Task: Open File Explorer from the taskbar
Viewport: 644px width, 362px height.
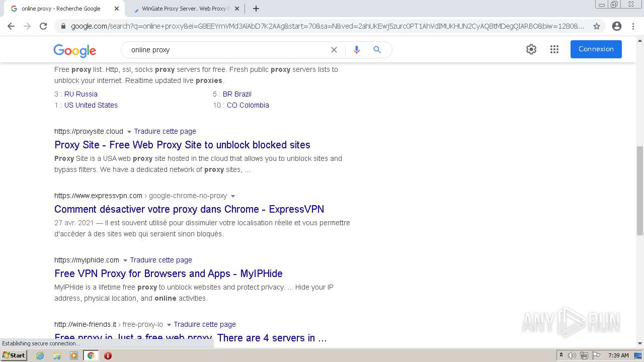Action: [57, 355]
